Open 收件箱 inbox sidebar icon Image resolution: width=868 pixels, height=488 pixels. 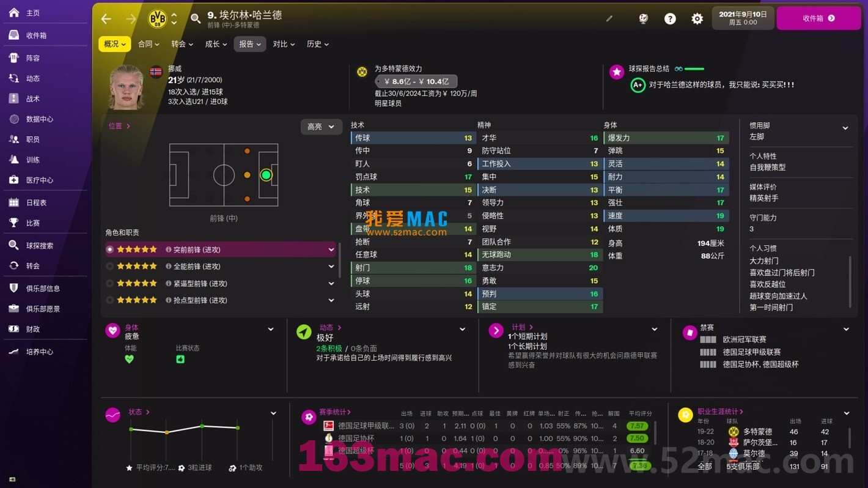13,35
